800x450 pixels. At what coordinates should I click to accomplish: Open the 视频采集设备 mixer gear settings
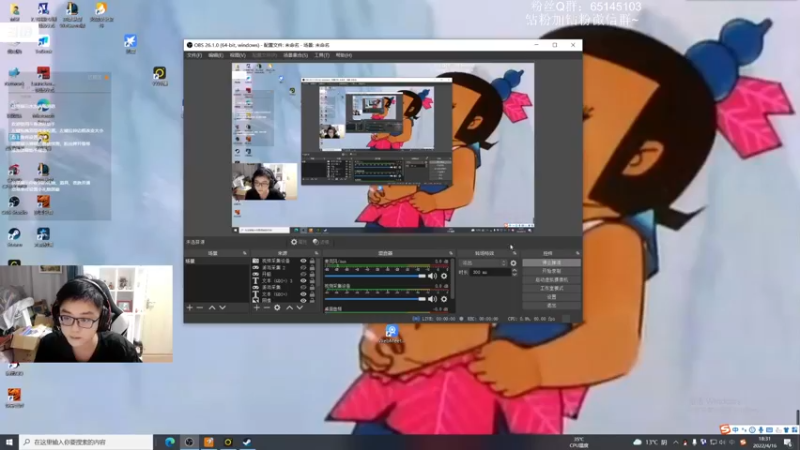tap(444, 299)
